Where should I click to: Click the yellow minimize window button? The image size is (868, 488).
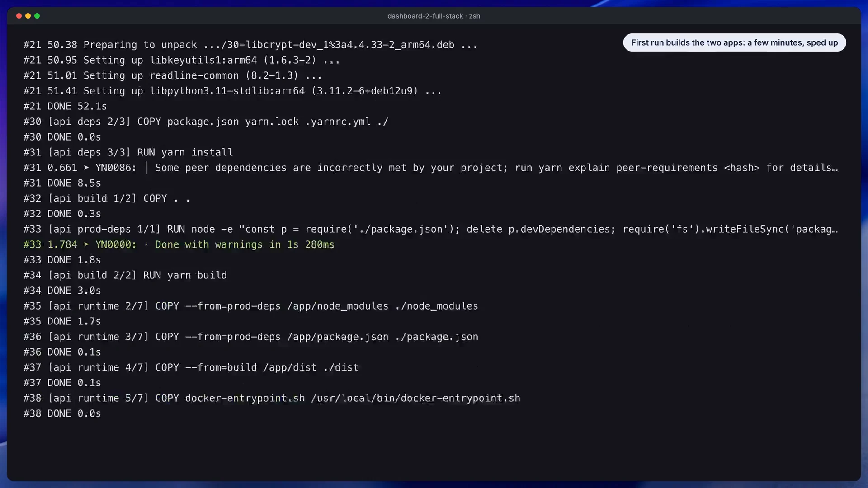[28, 16]
